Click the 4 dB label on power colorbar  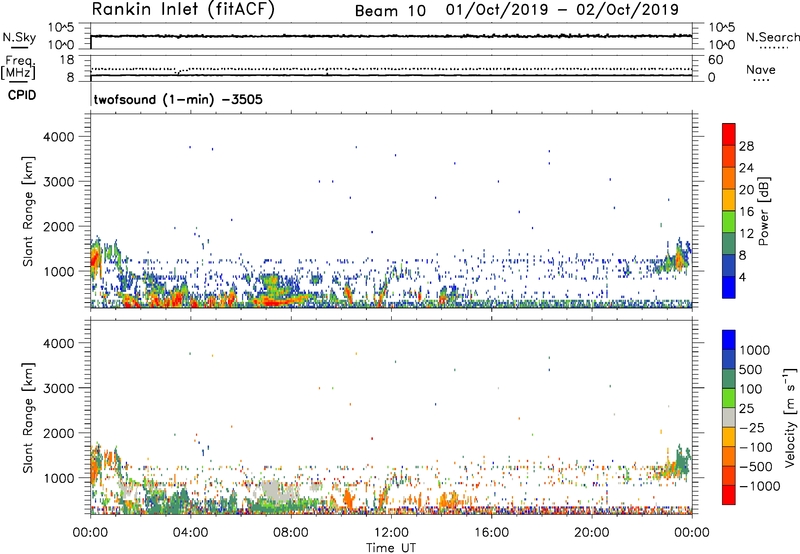pos(743,278)
